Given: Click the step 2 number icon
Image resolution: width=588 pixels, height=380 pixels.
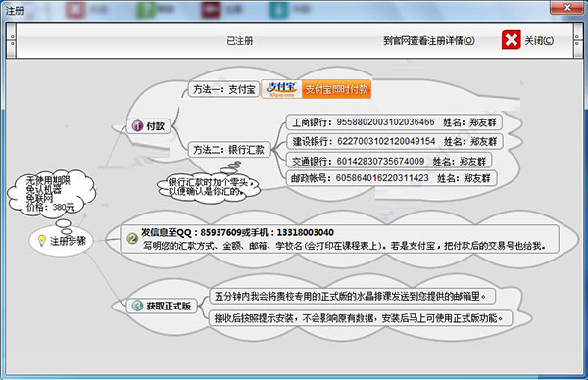Looking at the screenshot, I should click(x=132, y=238).
